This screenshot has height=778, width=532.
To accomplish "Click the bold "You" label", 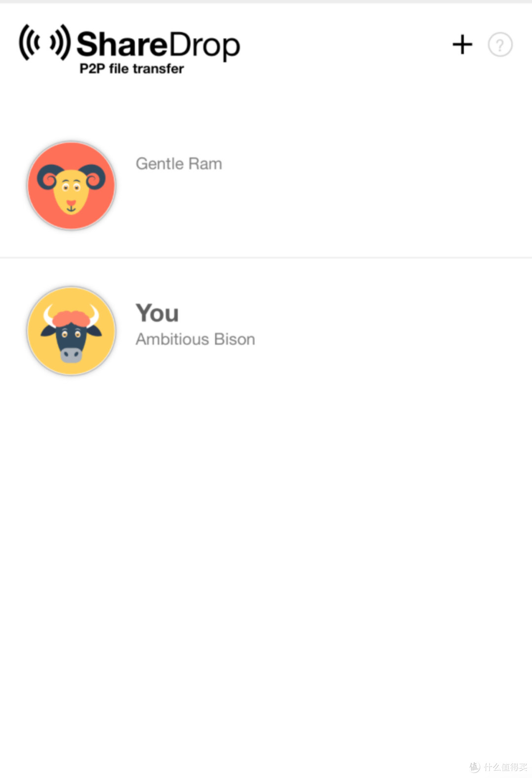I will (157, 313).
